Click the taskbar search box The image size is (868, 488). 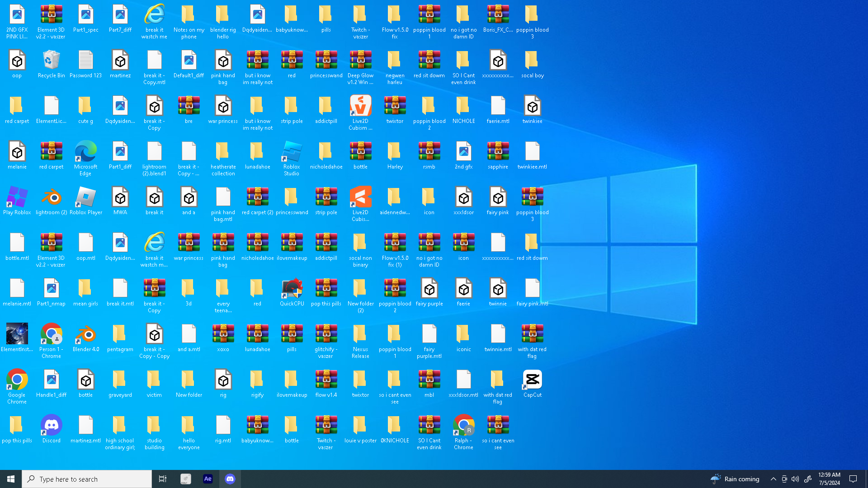(x=87, y=479)
